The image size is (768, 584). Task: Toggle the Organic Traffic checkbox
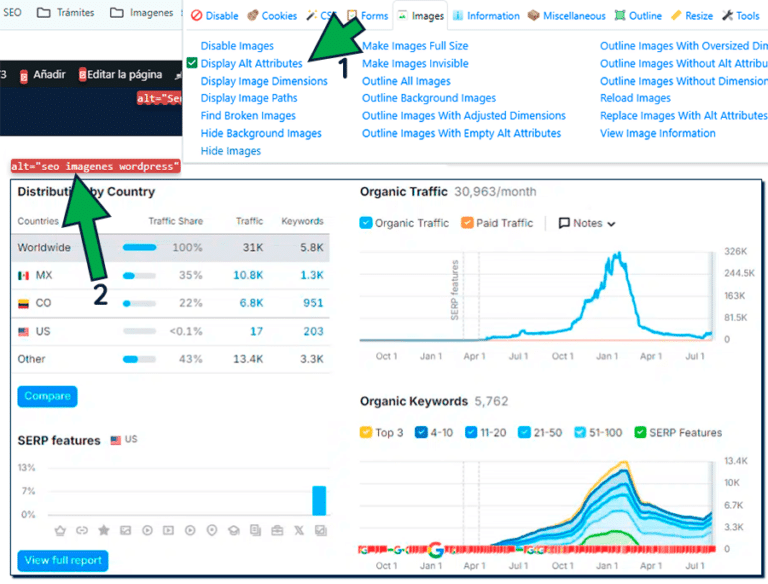click(x=366, y=223)
